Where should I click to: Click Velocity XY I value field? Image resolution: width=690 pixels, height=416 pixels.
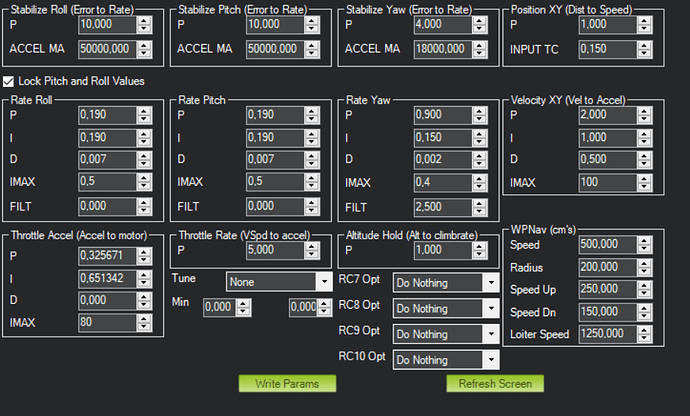click(x=607, y=138)
